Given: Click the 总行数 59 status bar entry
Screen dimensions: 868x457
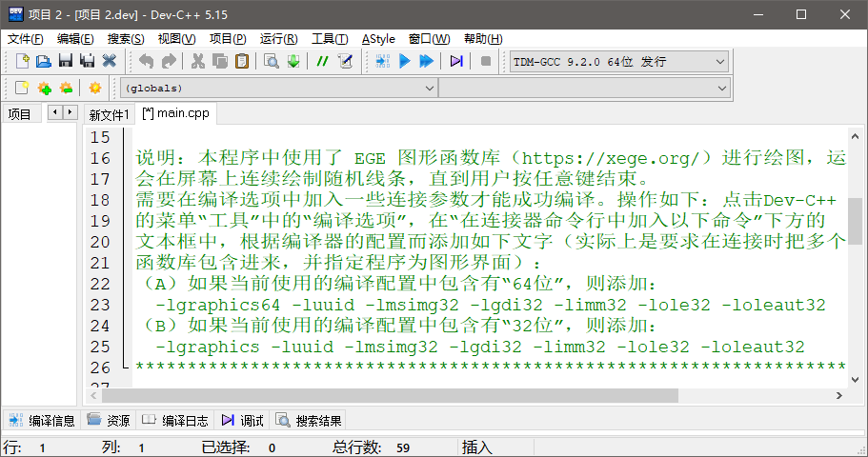Looking at the screenshot, I should pyautogui.click(x=371, y=447).
